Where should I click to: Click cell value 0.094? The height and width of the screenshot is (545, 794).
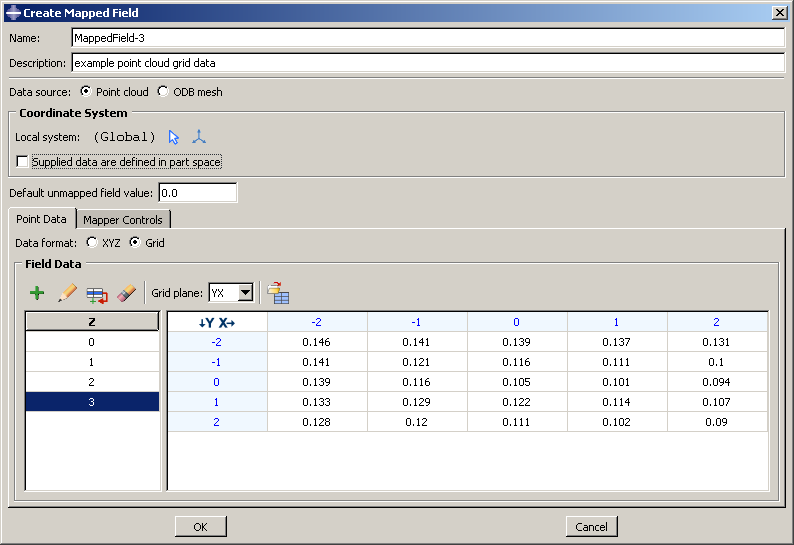pos(717,382)
